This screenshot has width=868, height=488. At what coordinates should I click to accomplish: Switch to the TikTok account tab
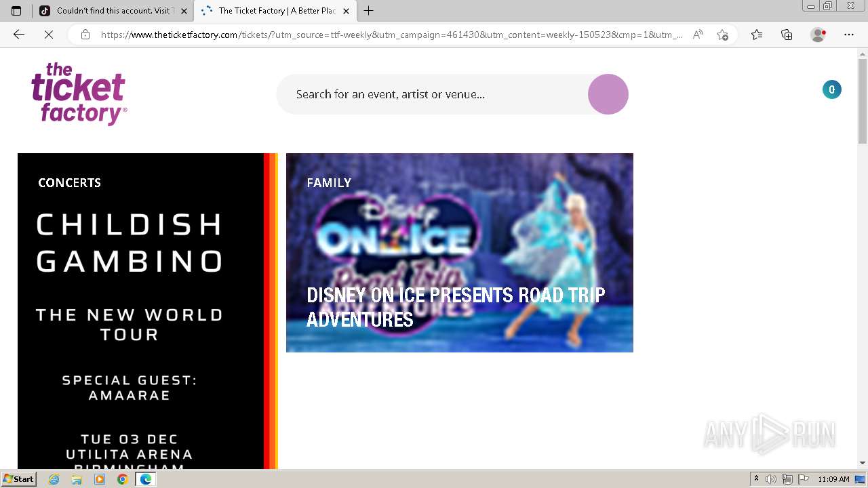coord(114,11)
